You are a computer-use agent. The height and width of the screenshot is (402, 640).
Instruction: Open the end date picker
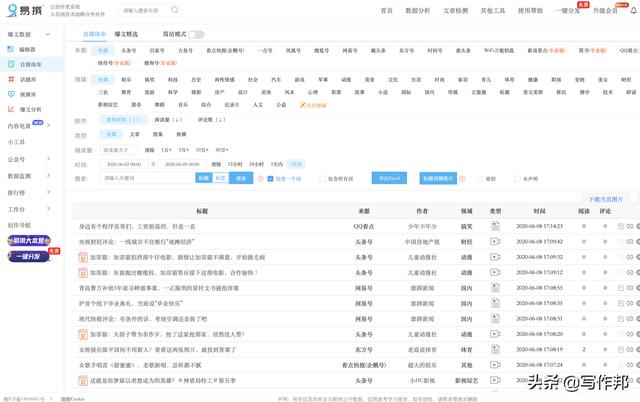182,164
